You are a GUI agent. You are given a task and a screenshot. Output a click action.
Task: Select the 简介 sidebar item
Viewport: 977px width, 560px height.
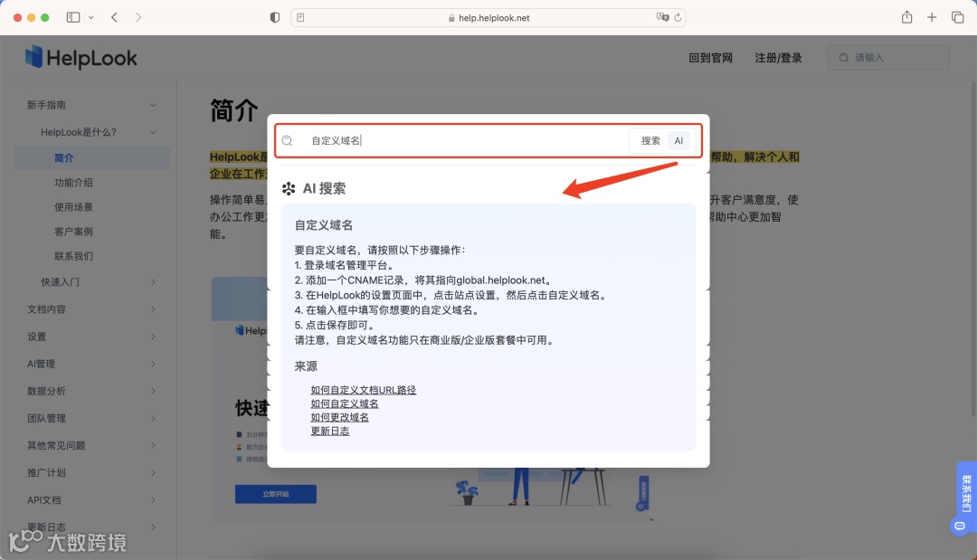(92, 158)
